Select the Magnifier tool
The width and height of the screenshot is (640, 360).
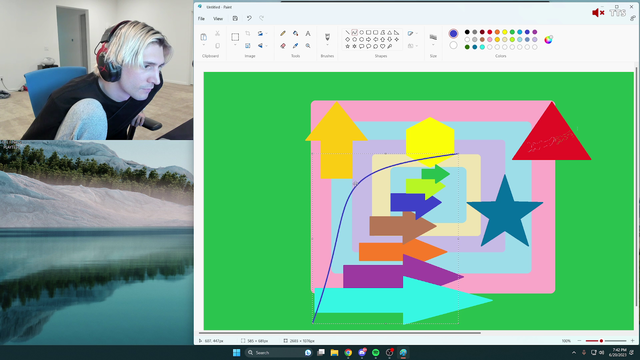308,46
